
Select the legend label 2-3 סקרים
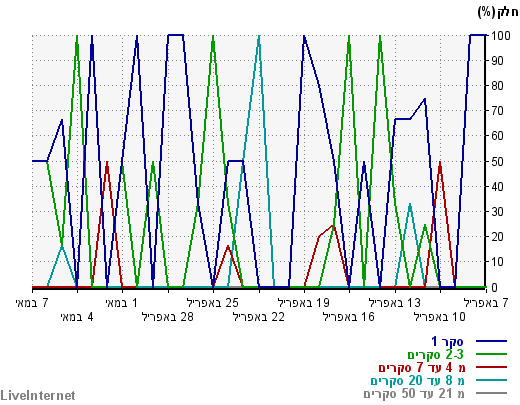436,354
